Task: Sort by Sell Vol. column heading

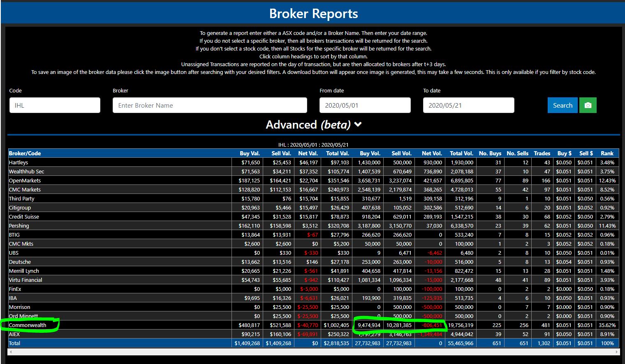Action: 401,153
